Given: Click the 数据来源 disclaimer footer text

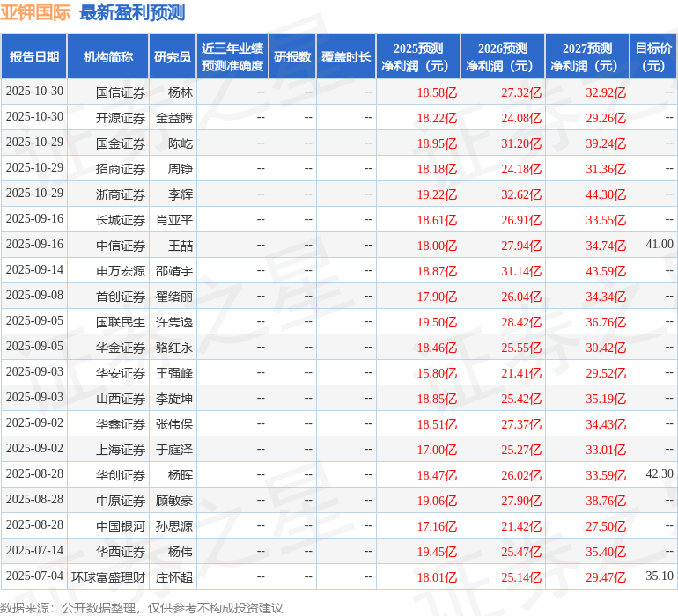Looking at the screenshot, I should [141, 607].
